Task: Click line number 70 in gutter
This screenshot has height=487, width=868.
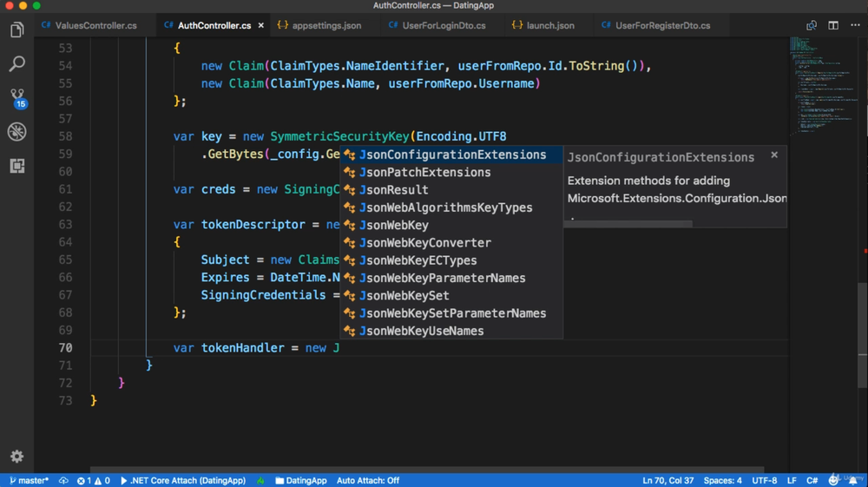Action: [x=65, y=347]
